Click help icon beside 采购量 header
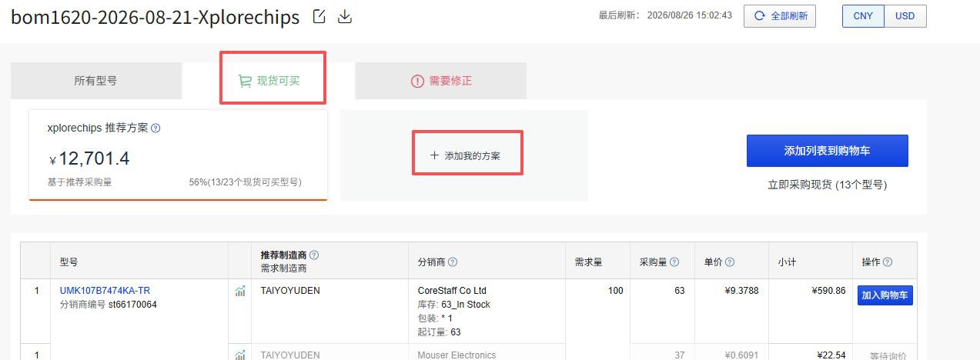 point(674,262)
